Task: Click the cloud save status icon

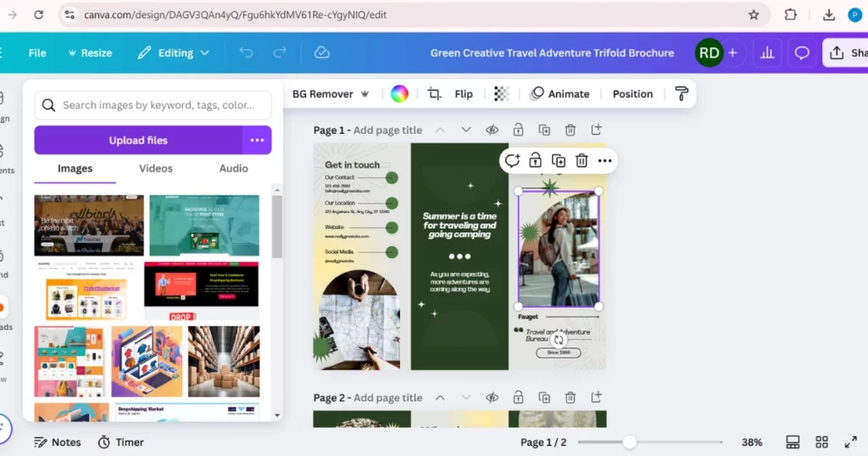Action: click(321, 53)
